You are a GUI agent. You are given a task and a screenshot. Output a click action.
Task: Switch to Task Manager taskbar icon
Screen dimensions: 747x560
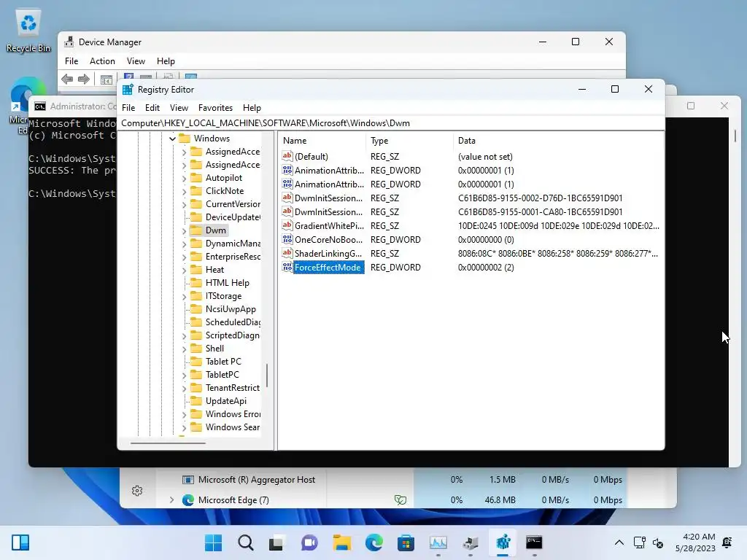point(438,542)
